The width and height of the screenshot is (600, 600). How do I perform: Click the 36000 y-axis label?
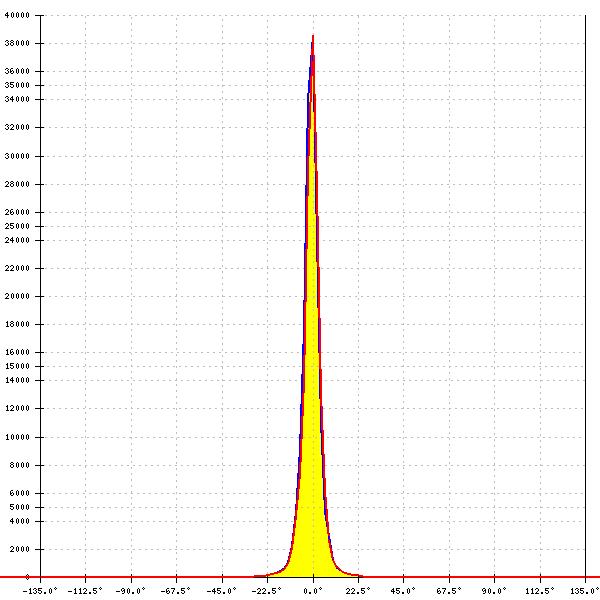(x=17, y=71)
